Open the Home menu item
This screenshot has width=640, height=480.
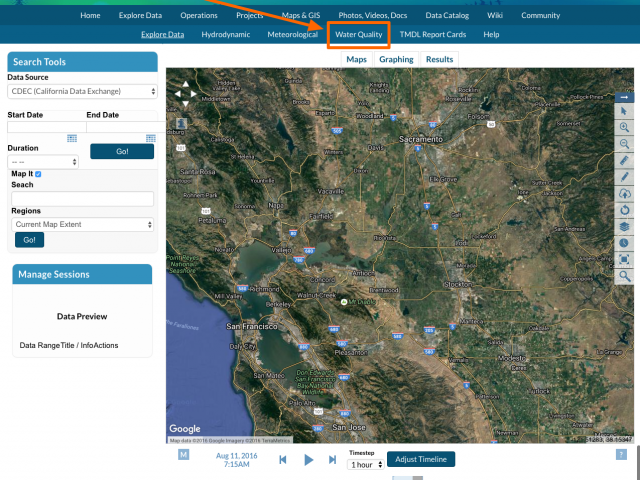pyautogui.click(x=90, y=16)
